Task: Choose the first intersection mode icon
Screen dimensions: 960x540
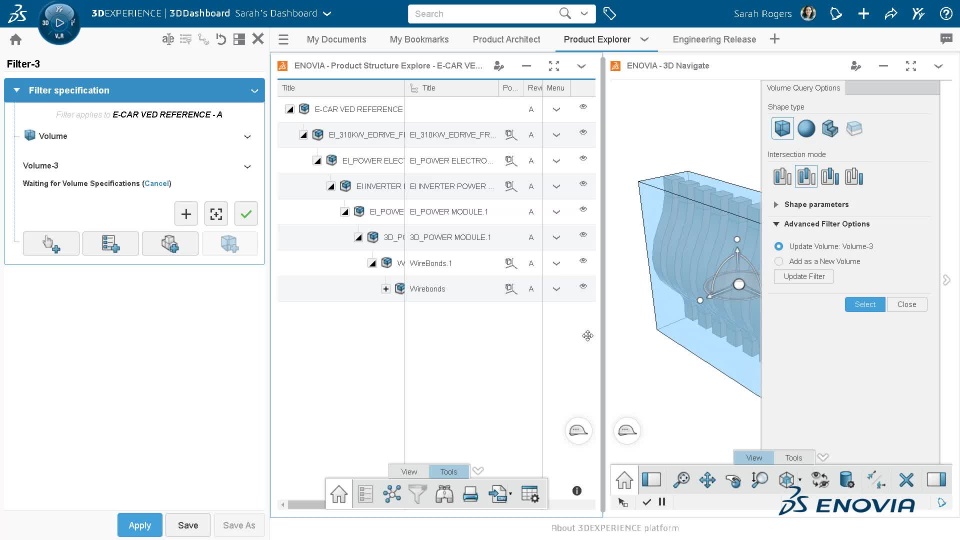Action: [782, 176]
